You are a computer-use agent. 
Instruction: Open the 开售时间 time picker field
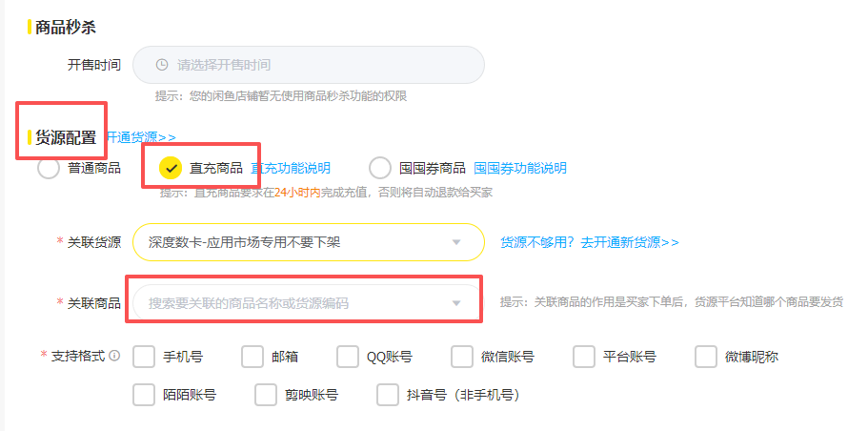pyautogui.click(x=308, y=65)
